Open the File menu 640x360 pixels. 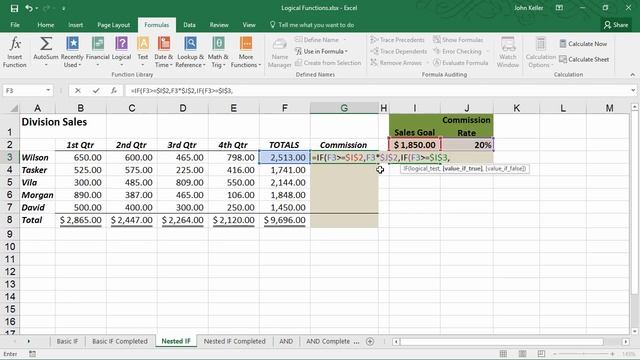[x=15, y=25]
